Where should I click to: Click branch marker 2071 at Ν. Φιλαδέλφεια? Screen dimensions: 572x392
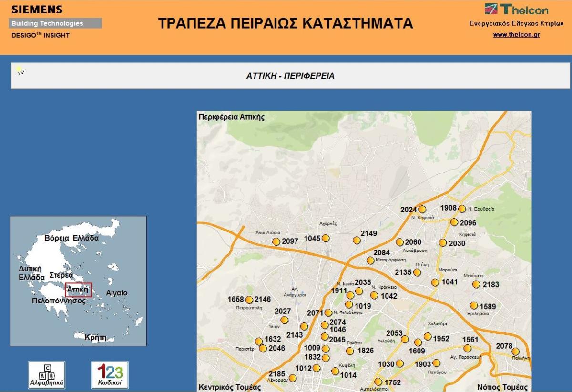point(328,312)
